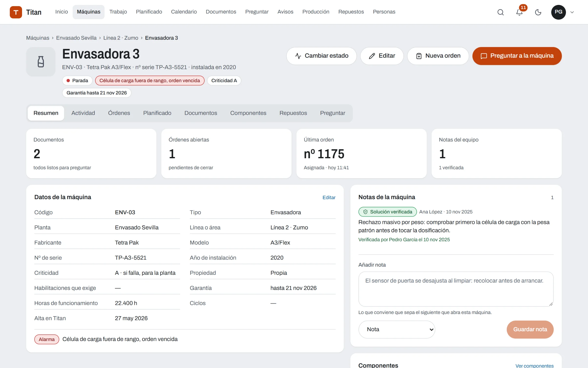Image resolution: width=588 pixels, height=368 pixels.
Task: Click the Titan logo icon
Action: (x=16, y=12)
